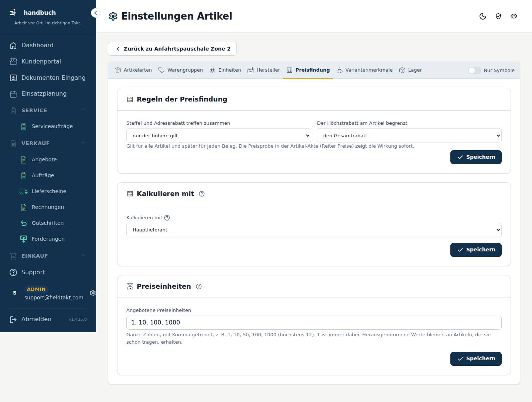
Task: Toggle the Nur Symbole switch
Action: (475, 71)
